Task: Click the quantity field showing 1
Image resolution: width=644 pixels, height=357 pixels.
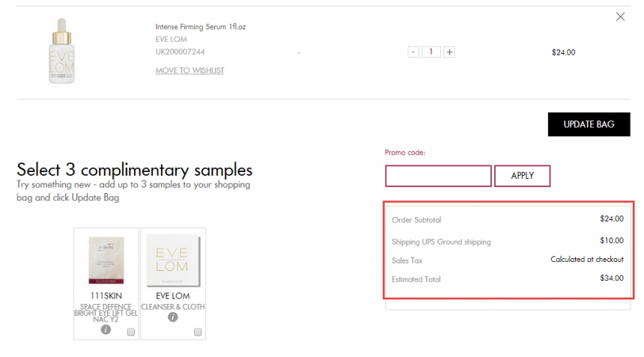Action: pos(431,52)
